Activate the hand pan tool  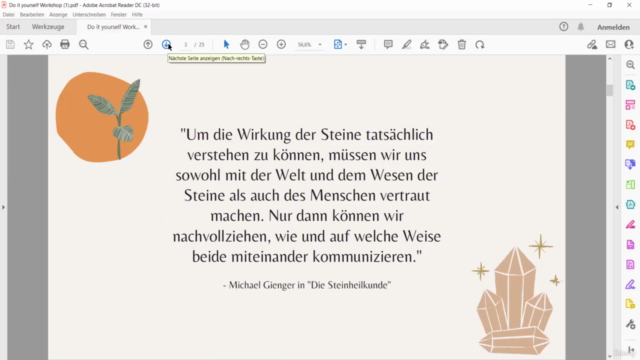coord(244,44)
